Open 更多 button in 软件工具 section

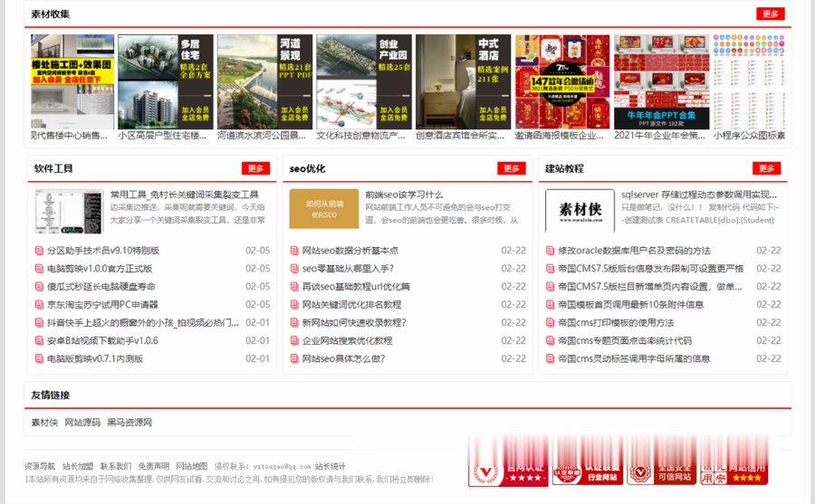[x=255, y=168]
